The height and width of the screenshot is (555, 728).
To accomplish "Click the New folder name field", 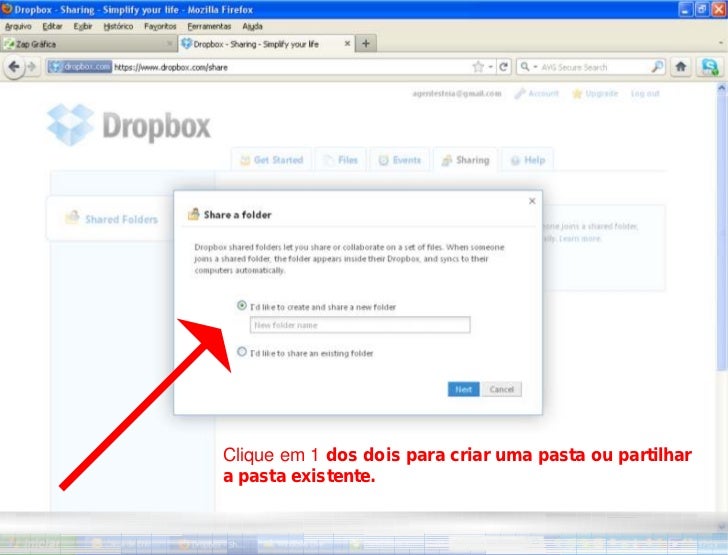I will 360,325.
